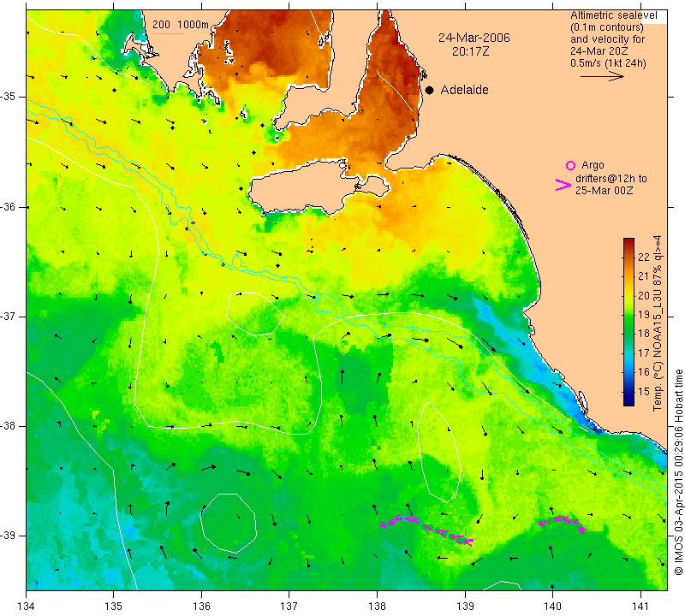Click the longitude axis label 136
The width and height of the screenshot is (685, 616).
click(x=201, y=607)
